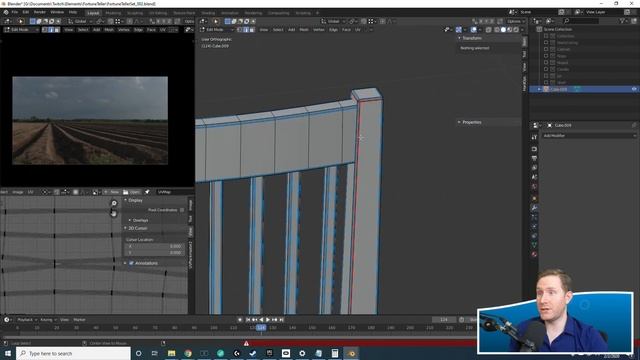Expand the Overlays subpanel in UV editor

point(140,220)
